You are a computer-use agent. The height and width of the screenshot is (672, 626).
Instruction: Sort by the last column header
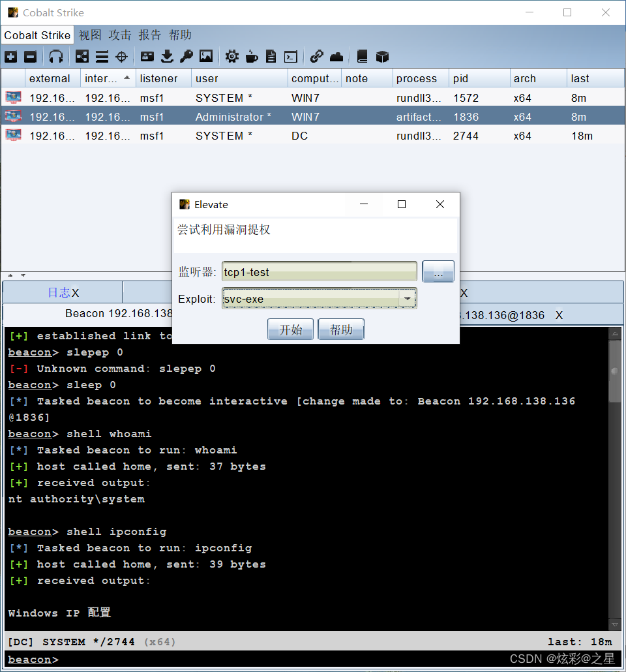[595, 78]
